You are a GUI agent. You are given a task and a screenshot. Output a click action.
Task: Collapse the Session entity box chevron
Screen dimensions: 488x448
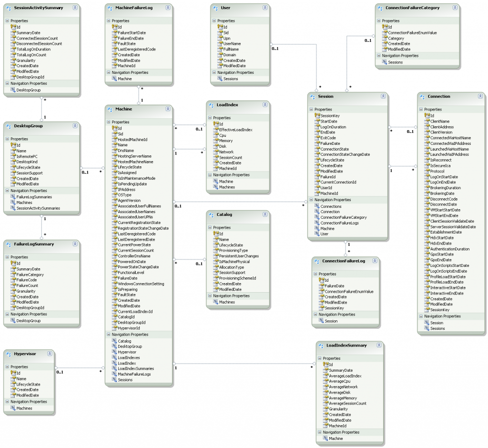tap(383, 96)
